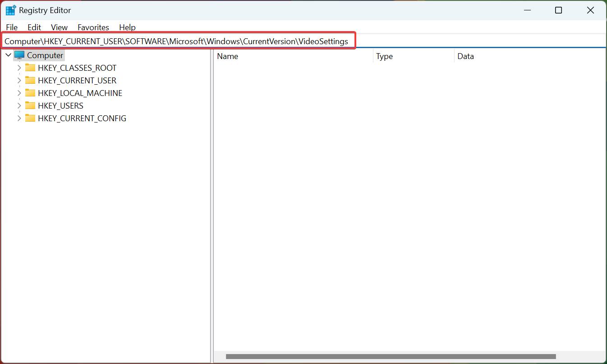
Task: Select the HKEY_CURRENT_CONFIG label
Action: tap(82, 118)
